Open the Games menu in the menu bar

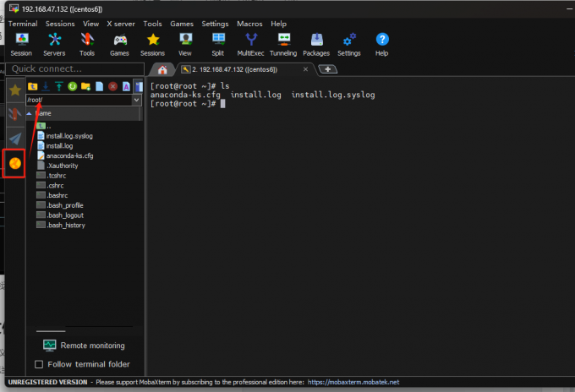182,24
